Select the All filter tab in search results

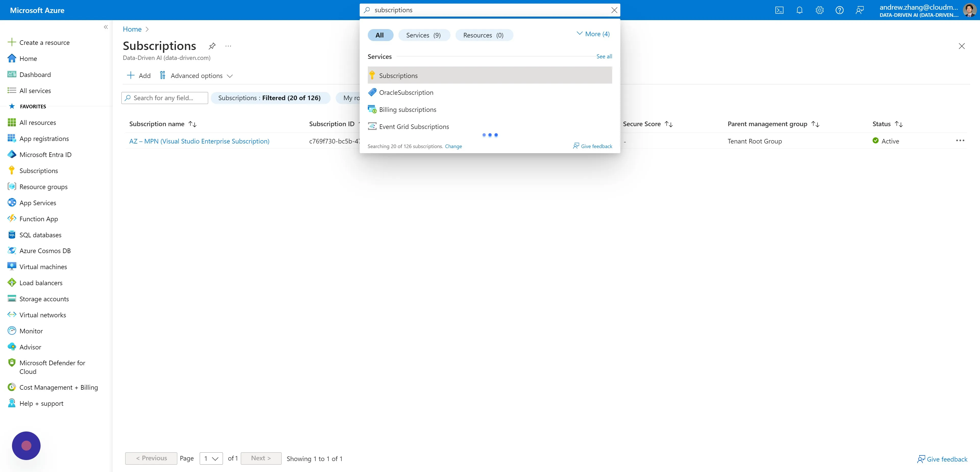380,35
